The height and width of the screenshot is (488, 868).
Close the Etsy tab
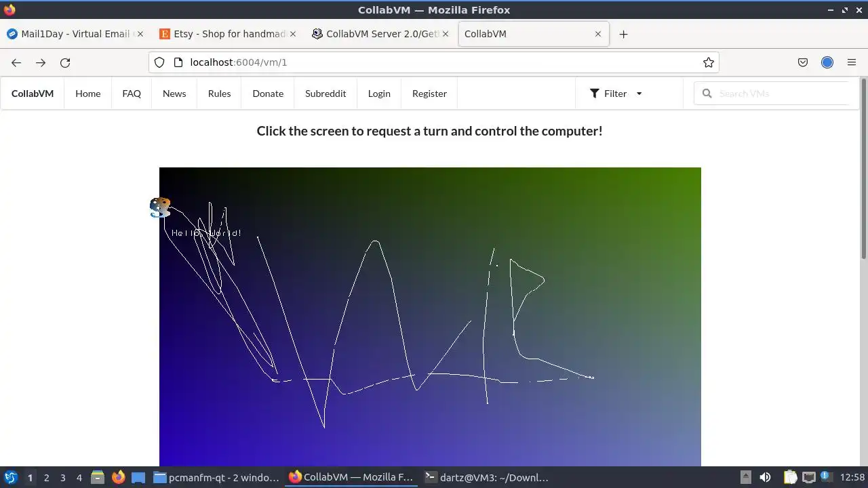293,34
